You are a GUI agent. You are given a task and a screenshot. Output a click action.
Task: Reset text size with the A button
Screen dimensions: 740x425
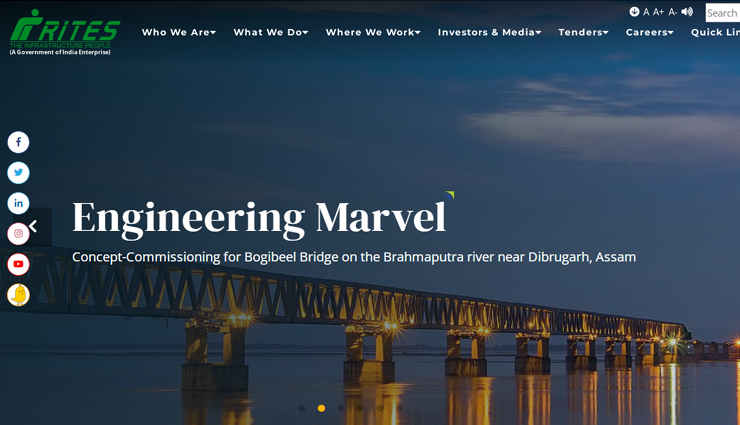pyautogui.click(x=646, y=12)
